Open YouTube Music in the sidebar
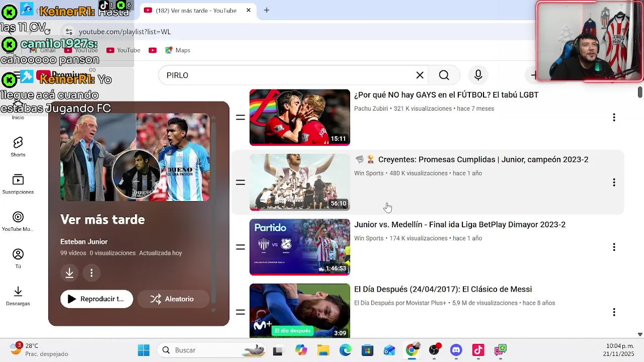 pyautogui.click(x=18, y=221)
